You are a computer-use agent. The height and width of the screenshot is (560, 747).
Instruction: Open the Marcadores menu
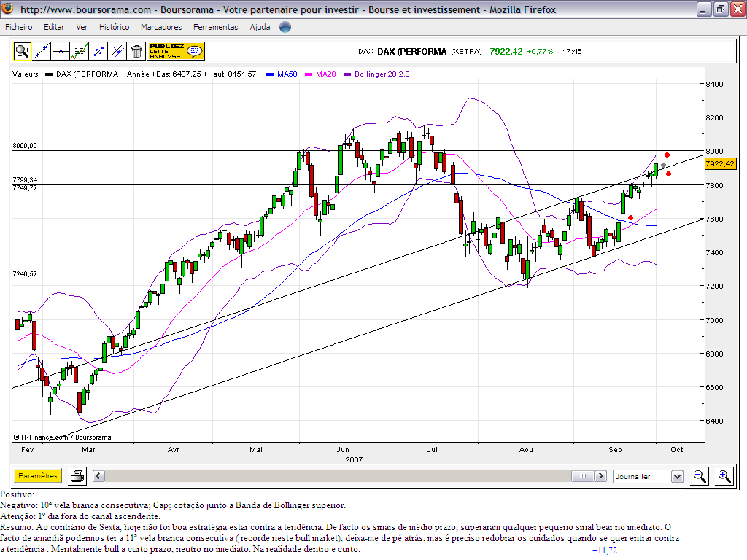[161, 27]
